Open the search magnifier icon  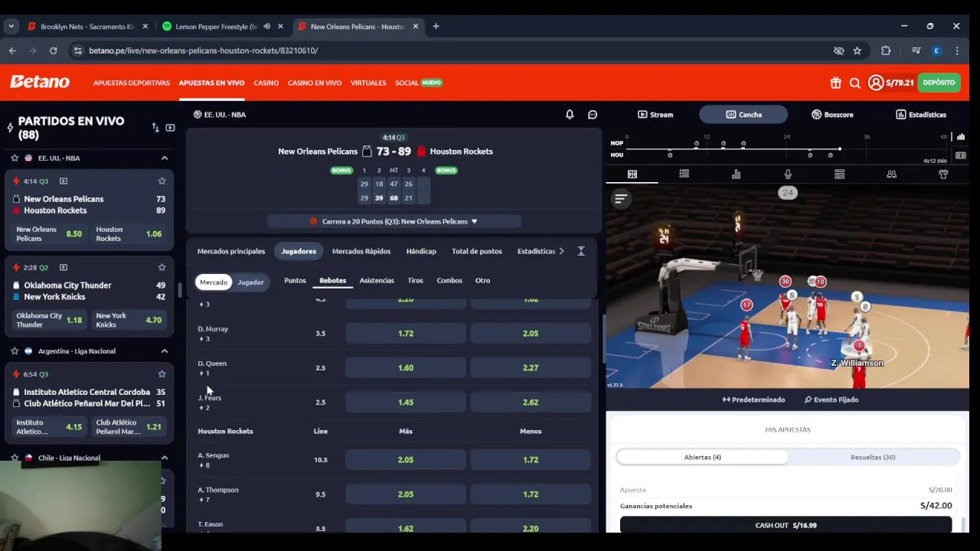[855, 83]
